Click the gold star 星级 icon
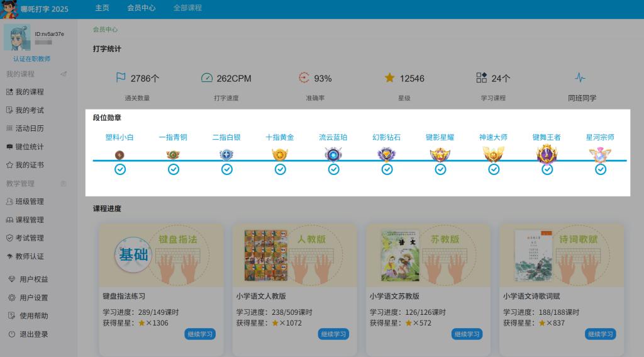 (x=389, y=78)
